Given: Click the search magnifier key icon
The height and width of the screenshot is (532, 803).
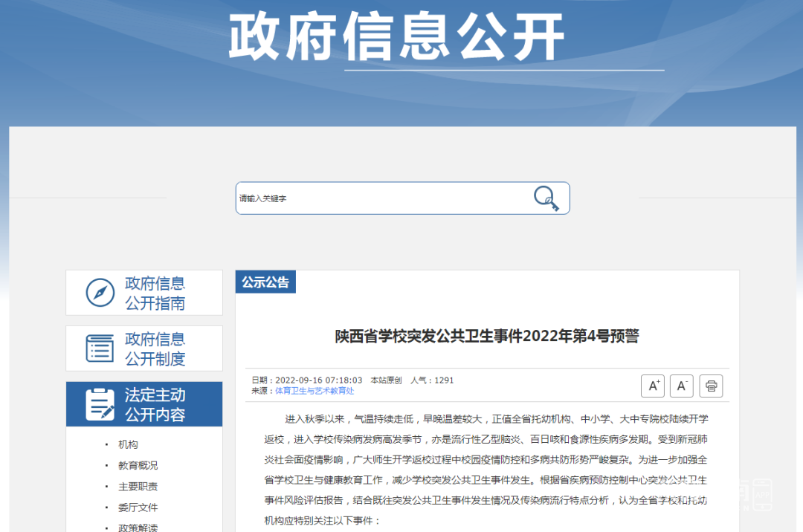Looking at the screenshot, I should [546, 198].
